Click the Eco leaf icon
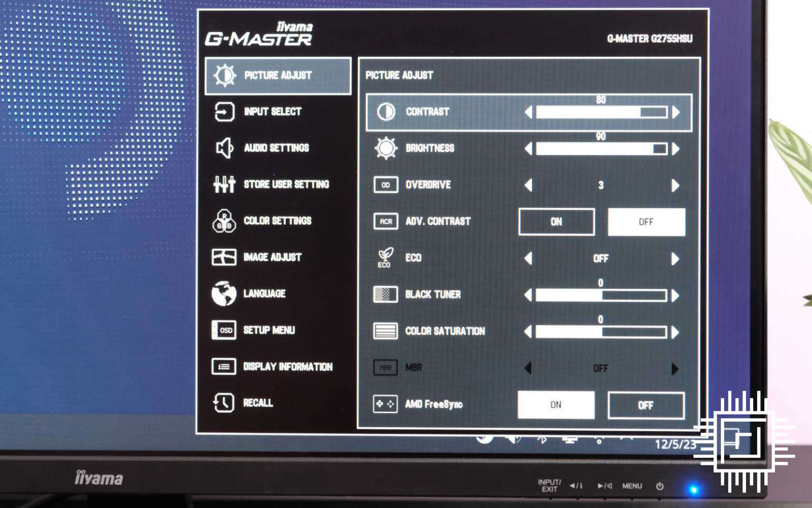This screenshot has height=508, width=812. [x=385, y=258]
